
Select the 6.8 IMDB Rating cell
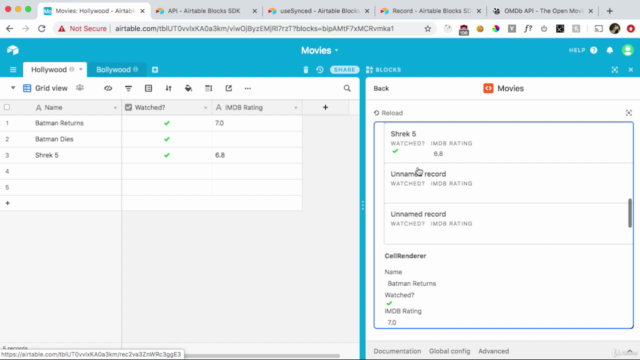coord(257,155)
